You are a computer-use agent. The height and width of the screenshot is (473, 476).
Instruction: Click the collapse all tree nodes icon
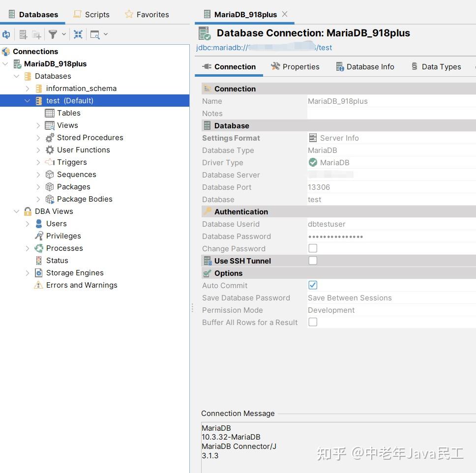pyautogui.click(x=78, y=34)
